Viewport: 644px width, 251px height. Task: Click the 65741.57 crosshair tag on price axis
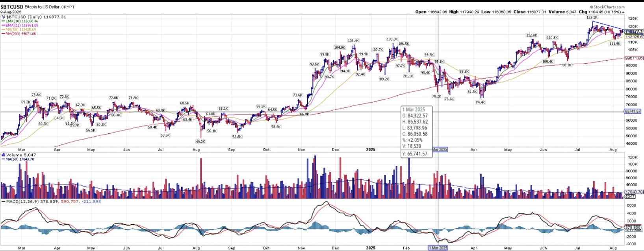633,112
